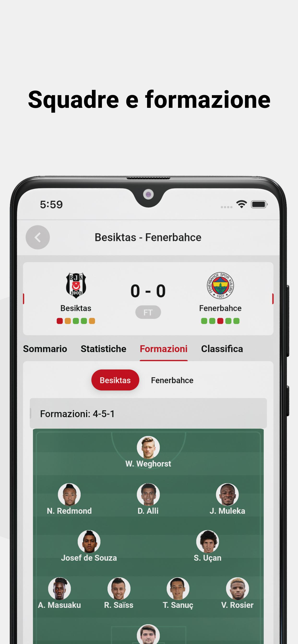The width and height of the screenshot is (298, 644).
Task: Select the Formazioni tab
Action: point(164,349)
